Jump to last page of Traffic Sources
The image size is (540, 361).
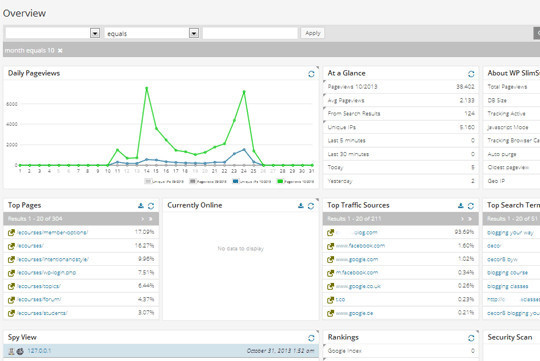470,219
